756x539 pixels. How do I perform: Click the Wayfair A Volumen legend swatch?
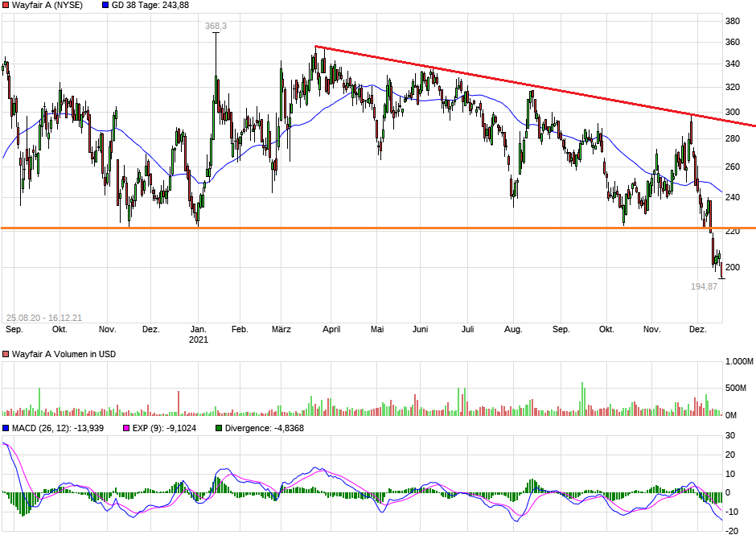click(6, 354)
